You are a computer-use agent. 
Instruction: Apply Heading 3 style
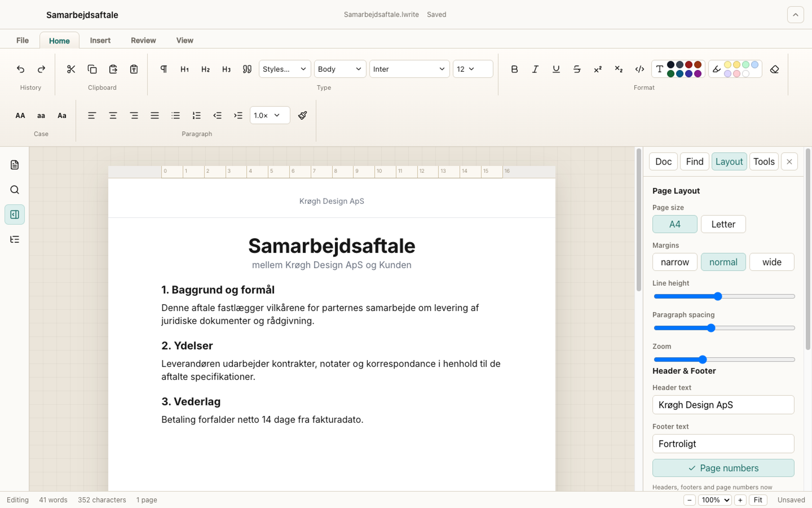226,69
